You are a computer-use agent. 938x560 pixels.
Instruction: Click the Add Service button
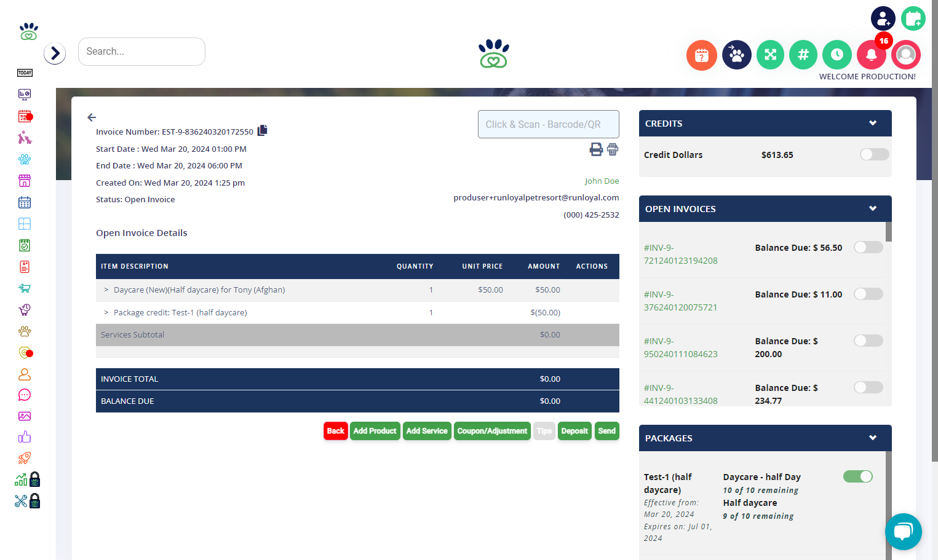pyautogui.click(x=427, y=431)
